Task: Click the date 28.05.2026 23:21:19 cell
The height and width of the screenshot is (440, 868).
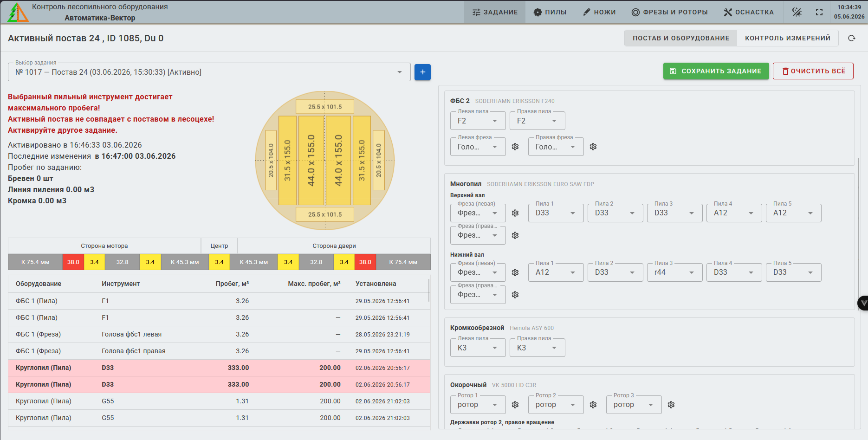Action: point(382,334)
